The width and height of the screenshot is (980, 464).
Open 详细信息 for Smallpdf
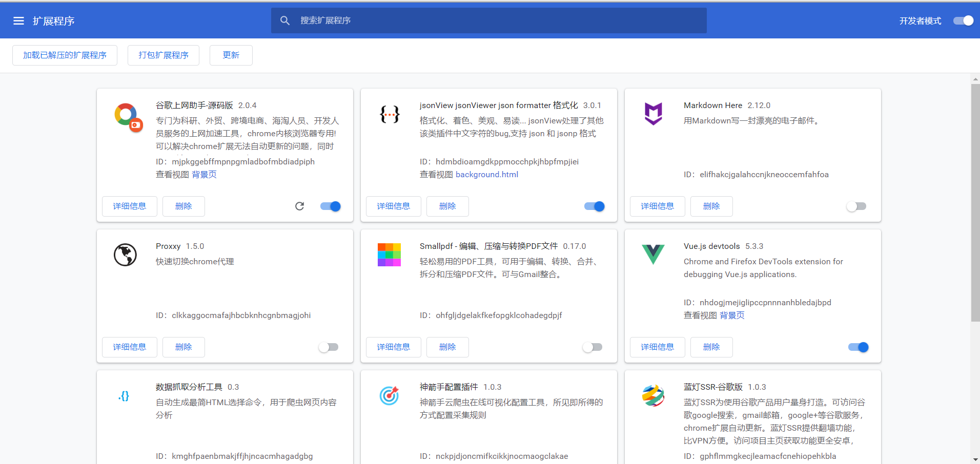(x=394, y=347)
